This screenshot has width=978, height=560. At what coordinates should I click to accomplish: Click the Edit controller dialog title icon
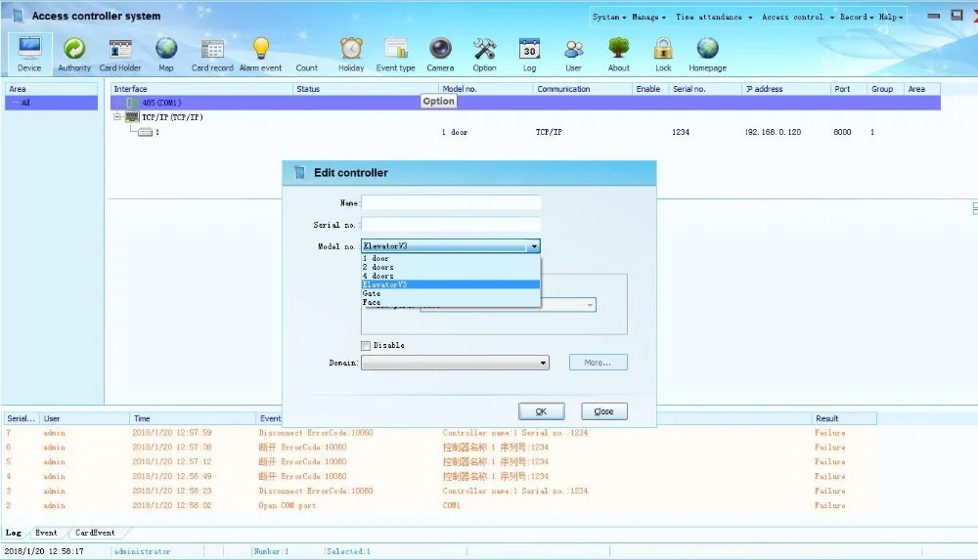point(298,173)
